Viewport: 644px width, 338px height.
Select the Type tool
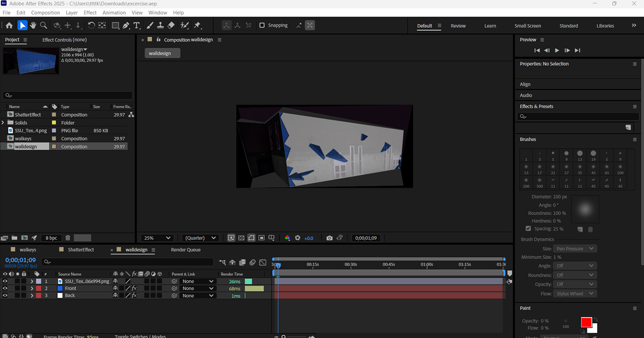(x=136, y=25)
